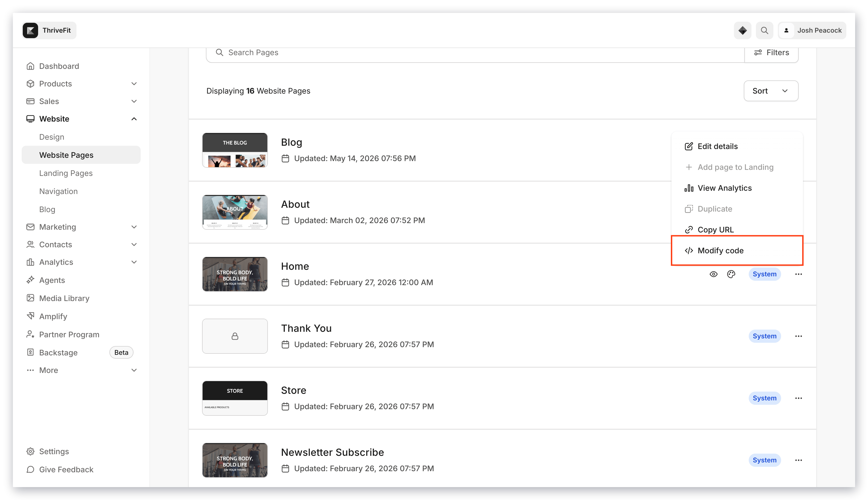Click the Beta badge next to Backstage
Image resolution: width=868 pixels, height=500 pixels.
[x=121, y=352]
